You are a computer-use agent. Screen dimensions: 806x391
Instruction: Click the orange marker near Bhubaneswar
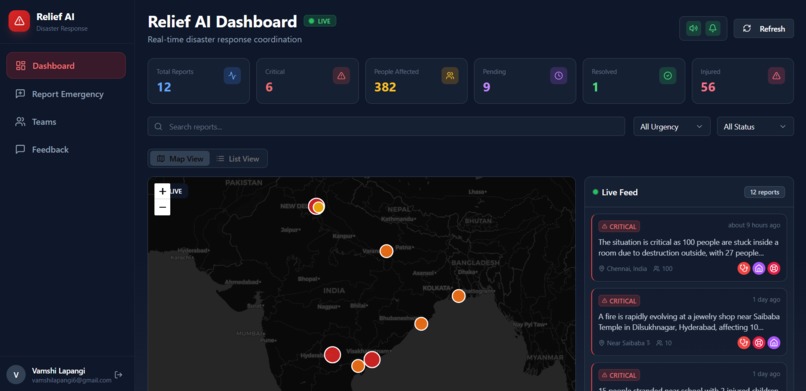pyautogui.click(x=421, y=324)
